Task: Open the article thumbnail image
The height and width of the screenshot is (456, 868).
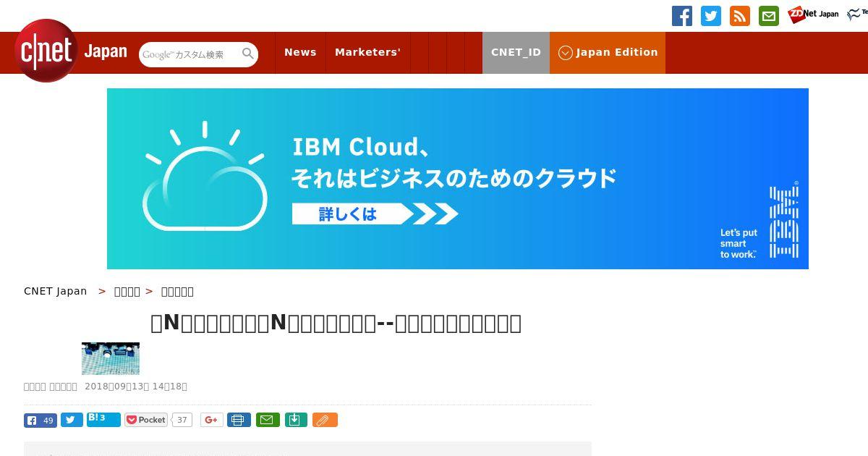Action: coord(111,358)
